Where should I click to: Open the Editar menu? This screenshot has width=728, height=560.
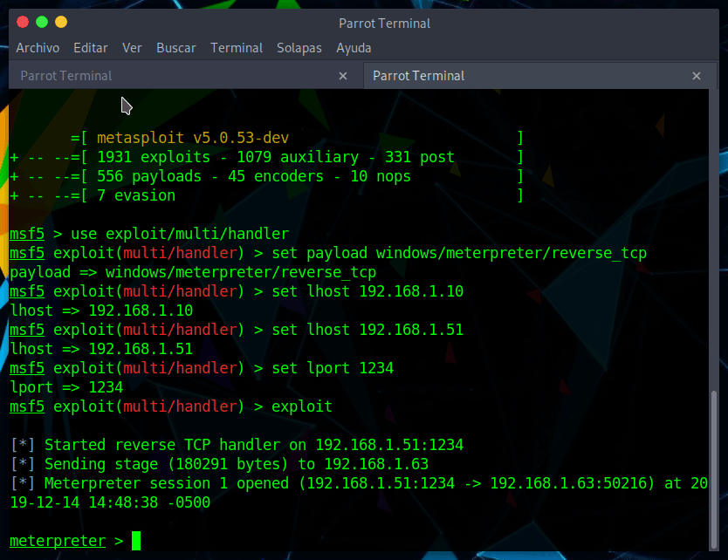(x=91, y=48)
